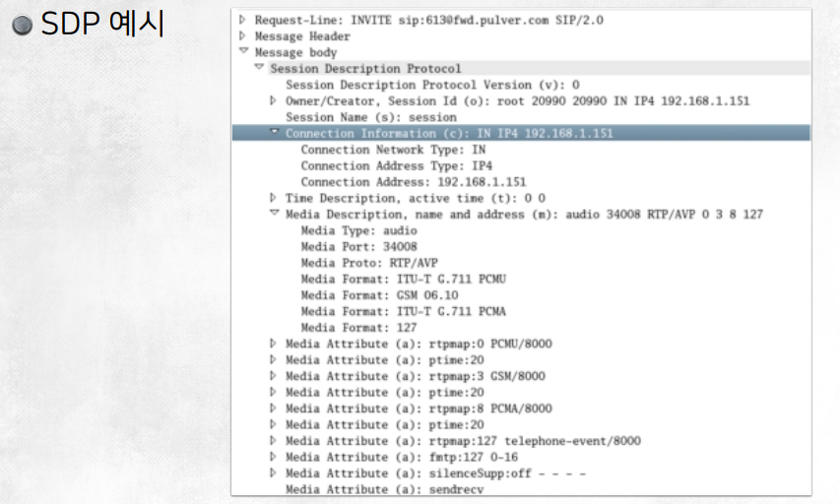
Task: Select the Owner/Creator root 20990 row
Action: 518,101
